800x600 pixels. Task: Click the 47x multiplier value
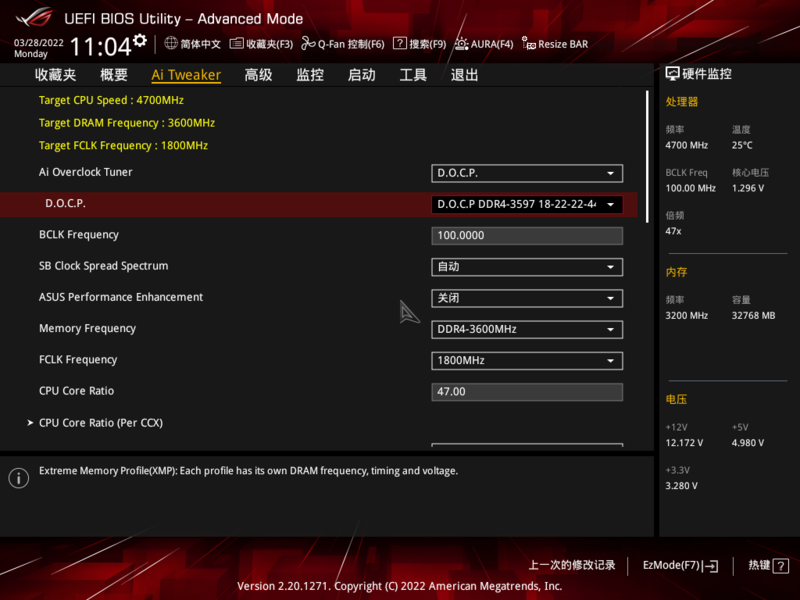673,231
